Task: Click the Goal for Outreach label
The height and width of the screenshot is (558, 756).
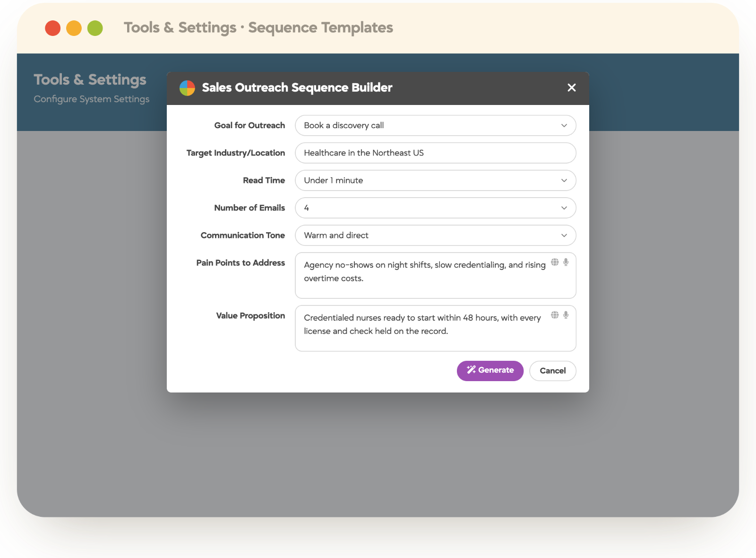Action: click(x=249, y=125)
